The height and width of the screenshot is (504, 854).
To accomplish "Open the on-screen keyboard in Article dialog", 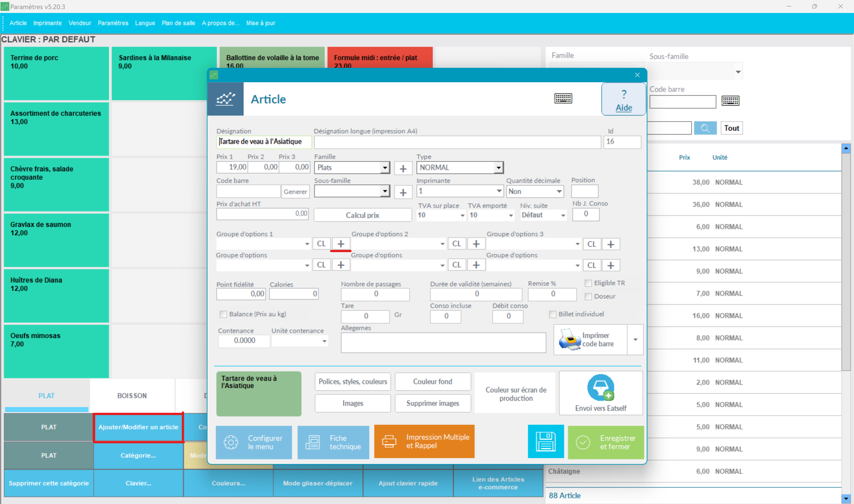I will pos(563,98).
